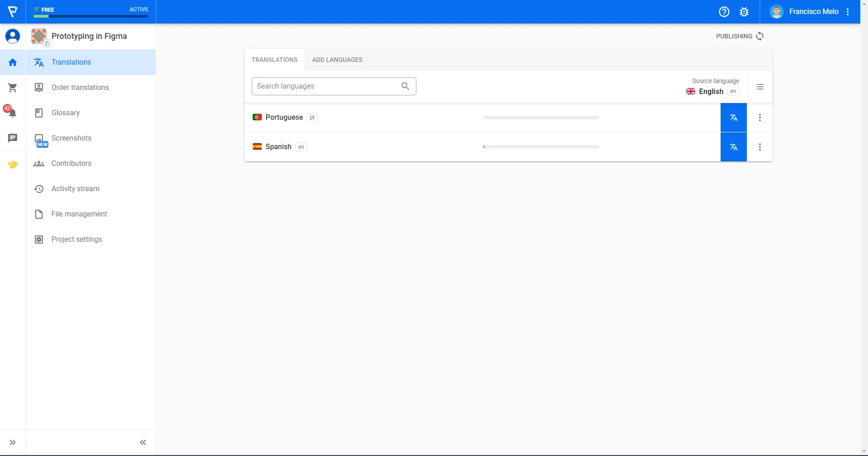868x456 pixels.
Task: Open the help question mark icon
Action: (x=724, y=12)
